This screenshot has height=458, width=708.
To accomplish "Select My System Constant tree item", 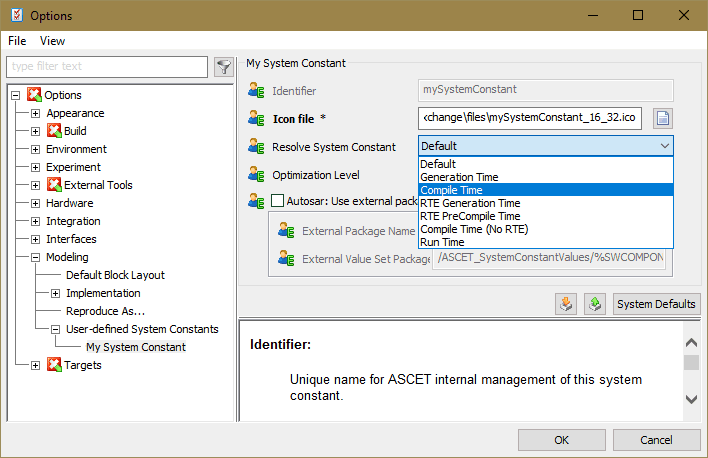I will tap(135, 347).
